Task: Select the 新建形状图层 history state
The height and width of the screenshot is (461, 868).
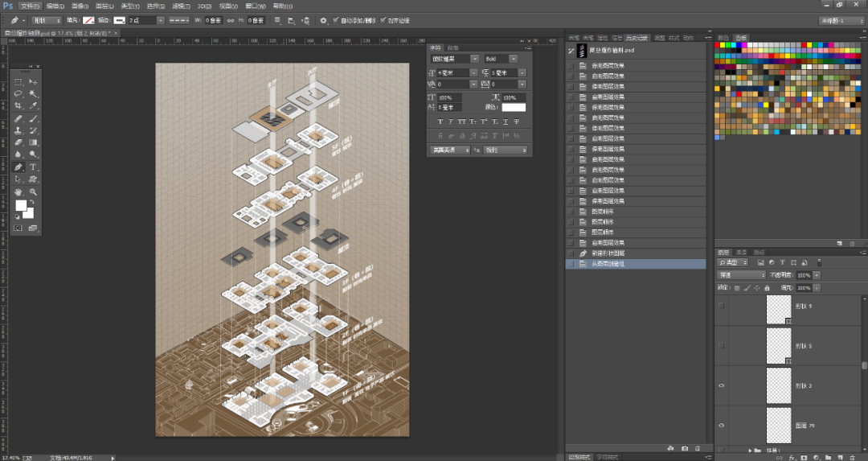Action: (x=636, y=253)
